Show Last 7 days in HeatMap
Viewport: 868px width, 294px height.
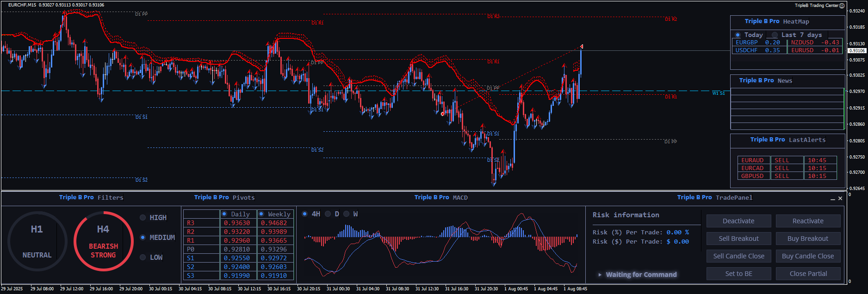775,35
